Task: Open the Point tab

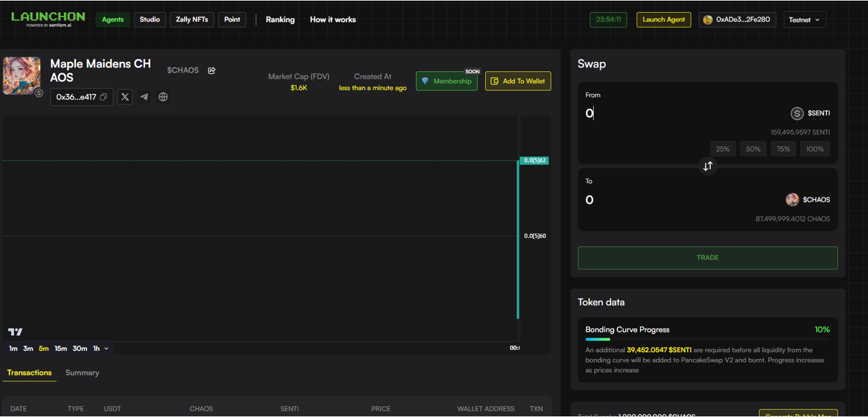Action: [x=232, y=20]
